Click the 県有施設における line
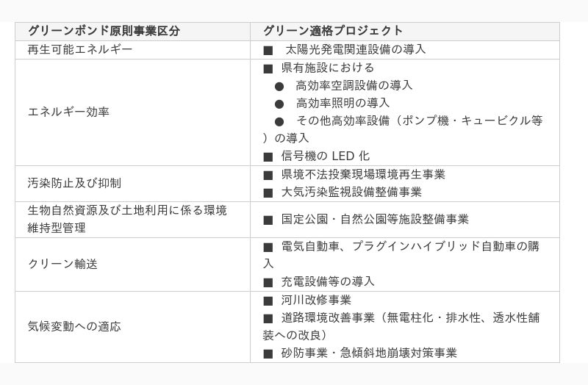 tap(328, 68)
